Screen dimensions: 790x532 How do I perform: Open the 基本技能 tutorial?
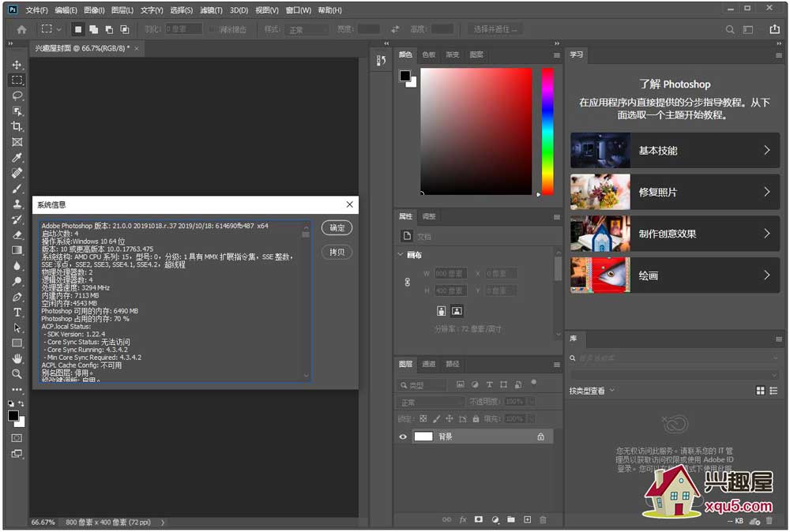(675, 150)
